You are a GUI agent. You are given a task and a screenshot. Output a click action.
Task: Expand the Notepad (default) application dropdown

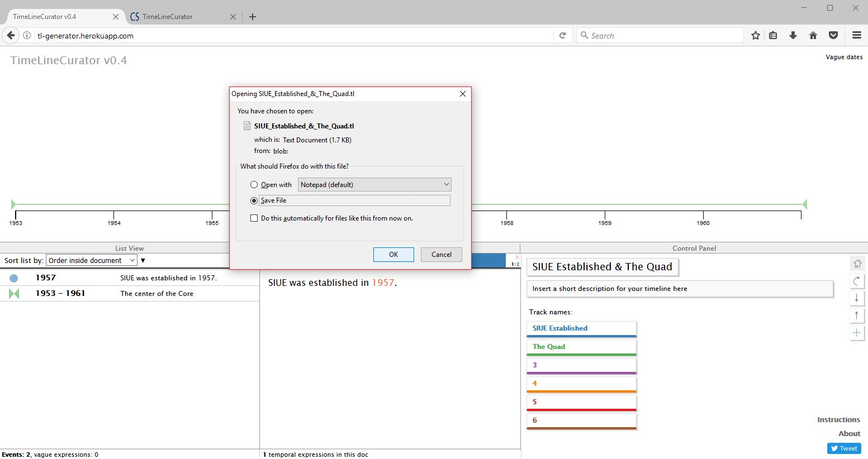click(x=374, y=185)
